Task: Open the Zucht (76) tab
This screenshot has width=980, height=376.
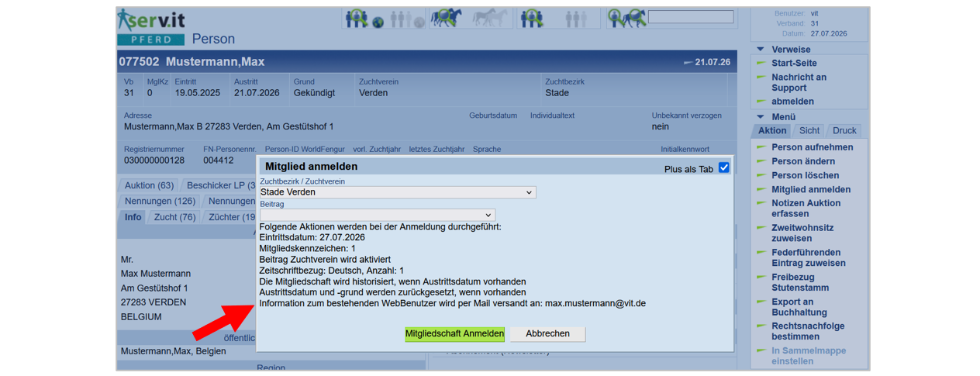Action: pyautogui.click(x=174, y=217)
